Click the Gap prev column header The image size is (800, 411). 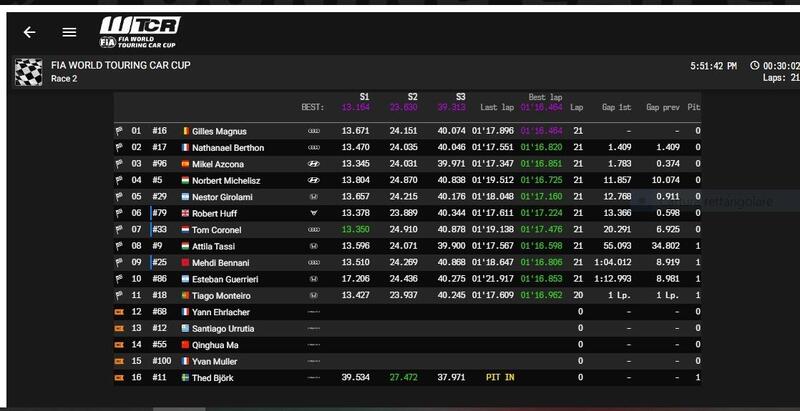pyautogui.click(x=663, y=107)
